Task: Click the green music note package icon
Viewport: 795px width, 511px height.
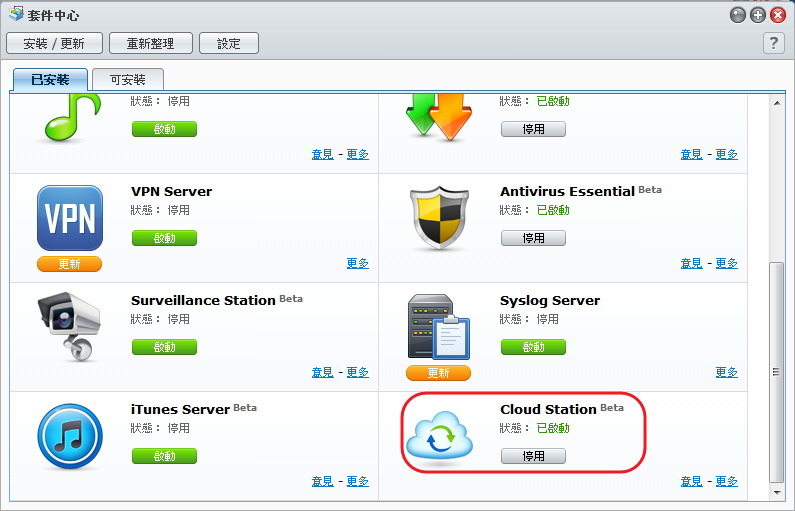Action: click(73, 117)
